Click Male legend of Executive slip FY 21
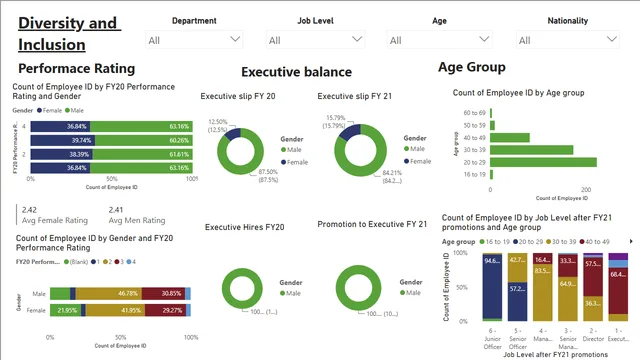The image size is (640, 360). [414, 149]
